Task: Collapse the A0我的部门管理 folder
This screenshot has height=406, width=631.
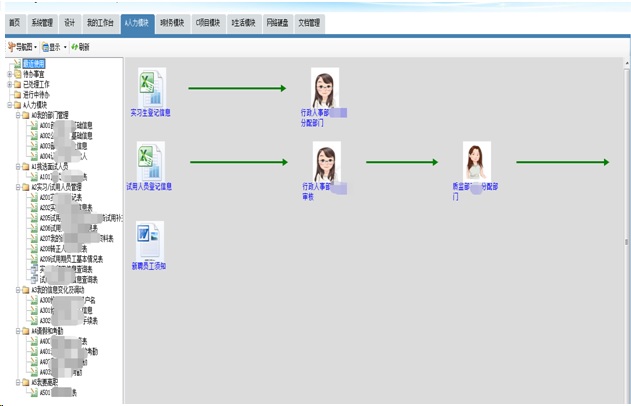Action: click(17, 115)
